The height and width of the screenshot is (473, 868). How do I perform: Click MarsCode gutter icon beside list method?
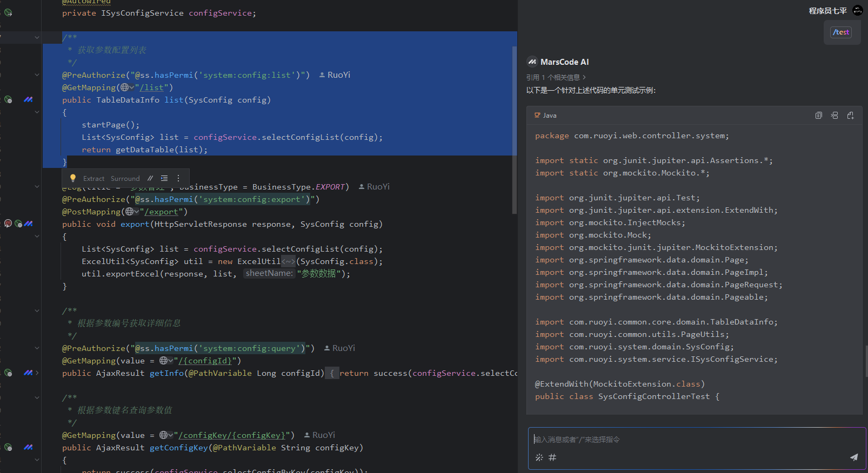(x=28, y=99)
